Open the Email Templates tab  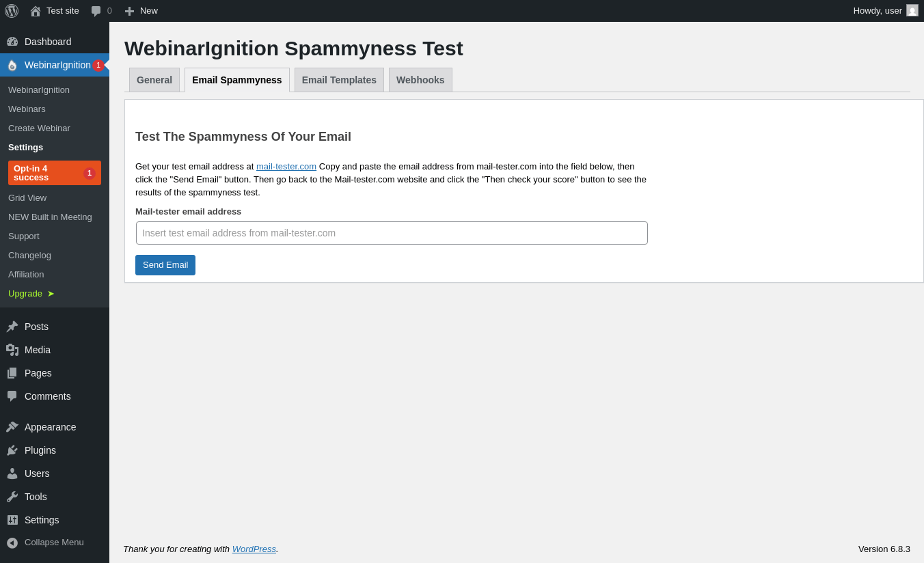339,80
